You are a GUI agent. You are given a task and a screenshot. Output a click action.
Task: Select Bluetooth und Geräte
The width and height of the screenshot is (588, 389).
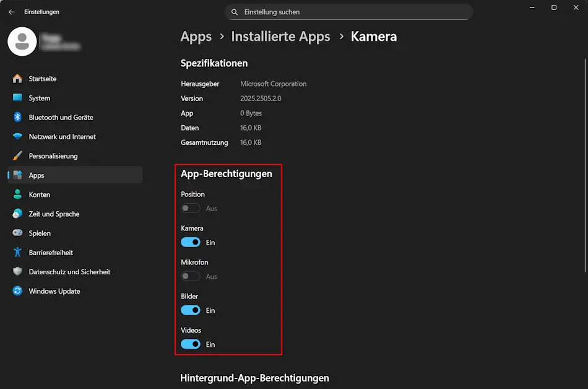tap(61, 117)
